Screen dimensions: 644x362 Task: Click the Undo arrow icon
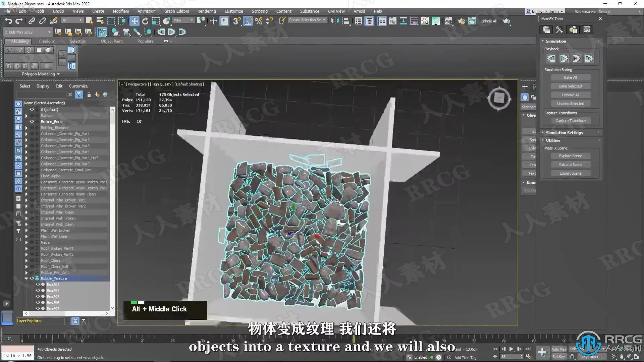click(8, 21)
